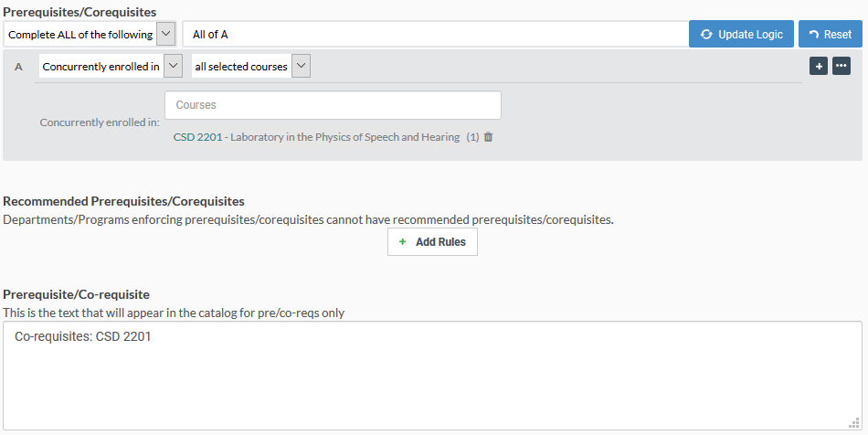Select the Complete ALL of the following text
Image resolution: width=868 pixels, height=435 pixels.
pos(80,35)
